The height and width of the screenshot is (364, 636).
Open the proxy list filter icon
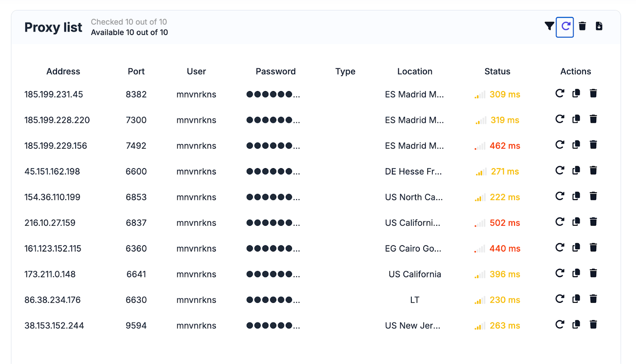[549, 26]
